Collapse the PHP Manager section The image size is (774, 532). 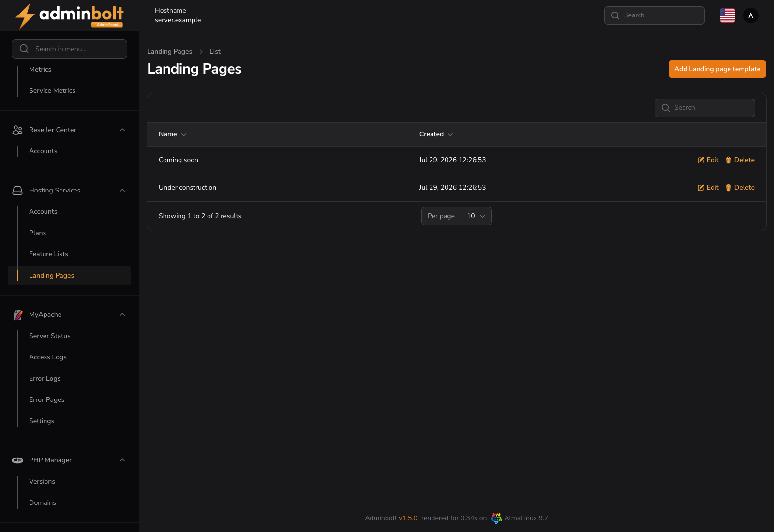click(x=122, y=460)
